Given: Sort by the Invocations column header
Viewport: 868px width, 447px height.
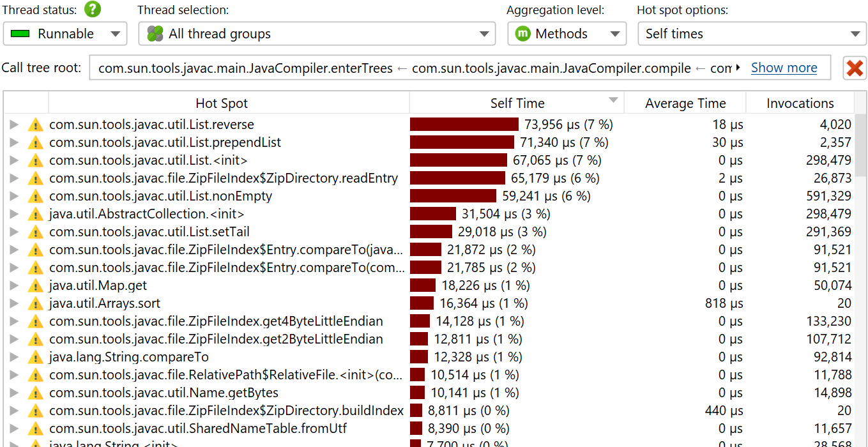Looking at the screenshot, I should point(800,103).
